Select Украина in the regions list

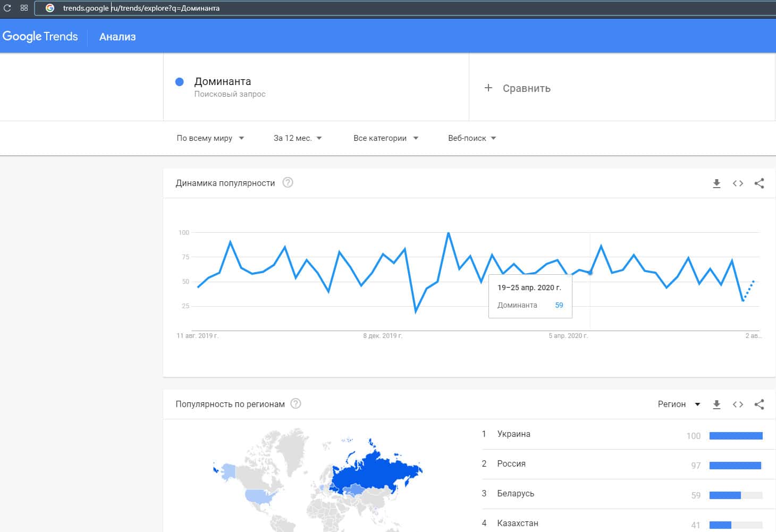[x=513, y=434]
